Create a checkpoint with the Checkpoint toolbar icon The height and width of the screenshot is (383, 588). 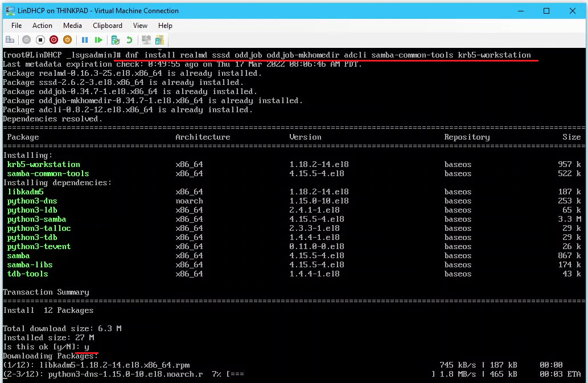pos(116,40)
